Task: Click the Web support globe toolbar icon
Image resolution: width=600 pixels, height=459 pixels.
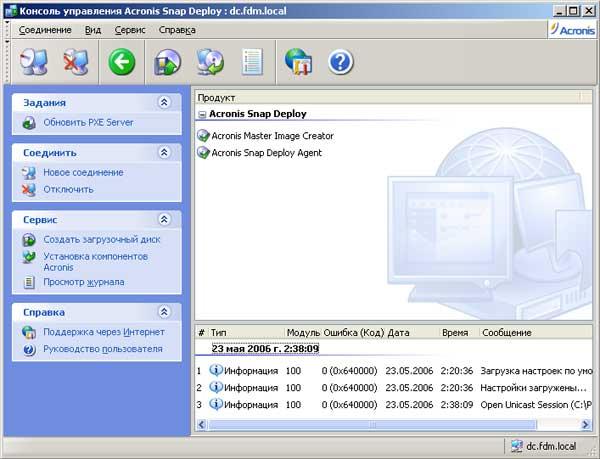Action: point(298,62)
